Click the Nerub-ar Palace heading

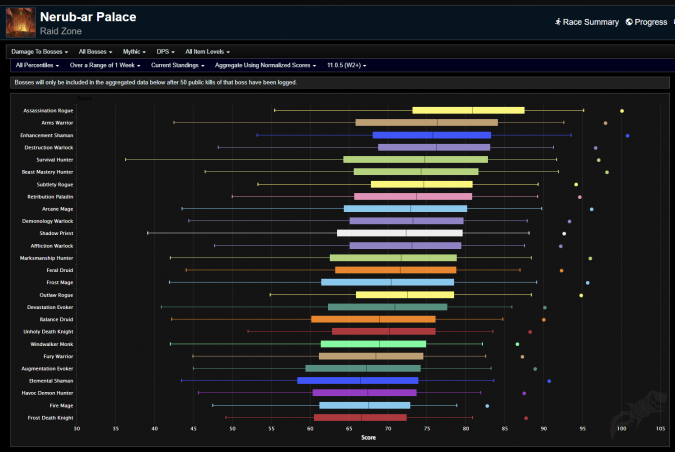(88, 17)
